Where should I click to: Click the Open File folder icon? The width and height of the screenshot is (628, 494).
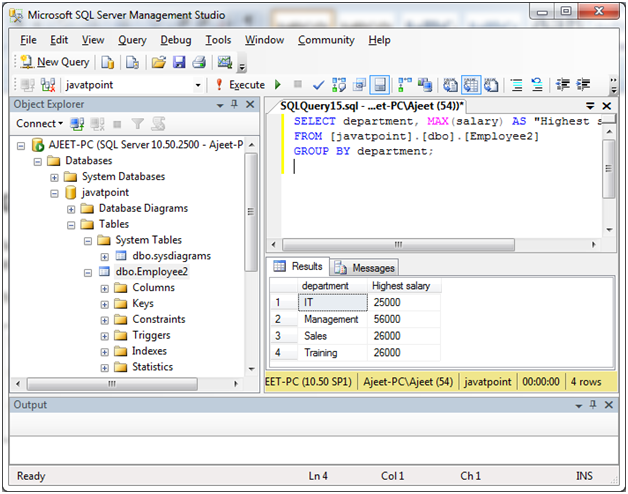click(x=159, y=62)
